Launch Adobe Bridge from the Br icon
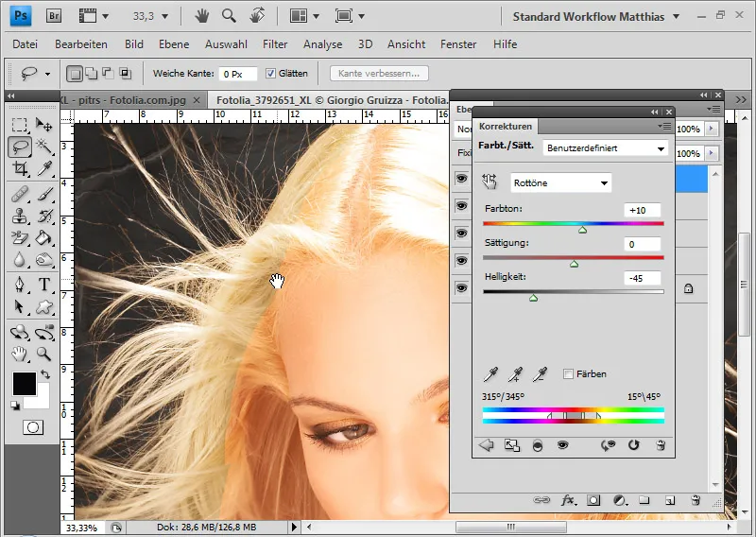The height and width of the screenshot is (537, 756). coord(54,16)
